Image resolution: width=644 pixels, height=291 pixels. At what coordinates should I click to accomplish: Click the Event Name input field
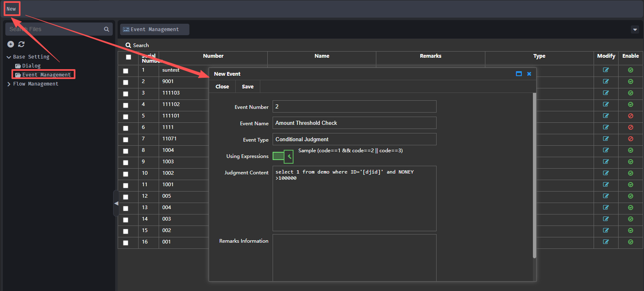click(354, 123)
